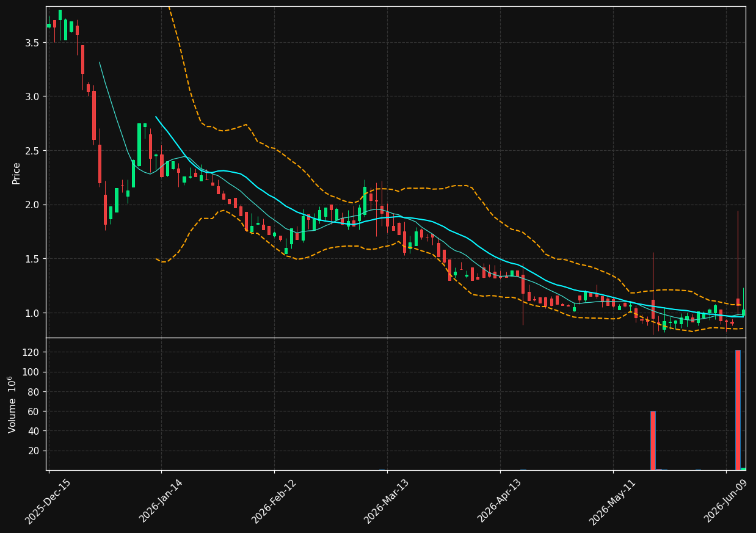The width and height of the screenshot is (756, 533).
Task: Click the 80 volume tick label
Action: tap(34, 392)
